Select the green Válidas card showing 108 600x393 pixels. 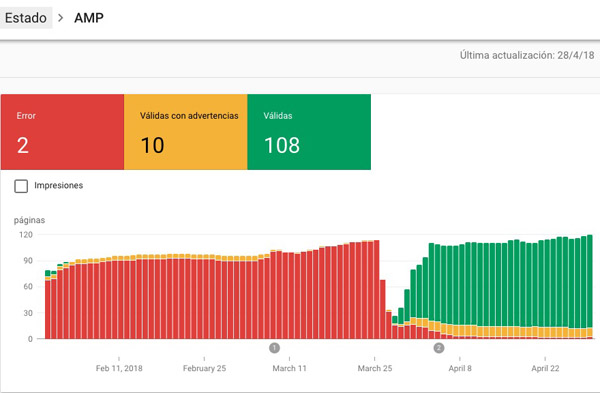click(309, 132)
